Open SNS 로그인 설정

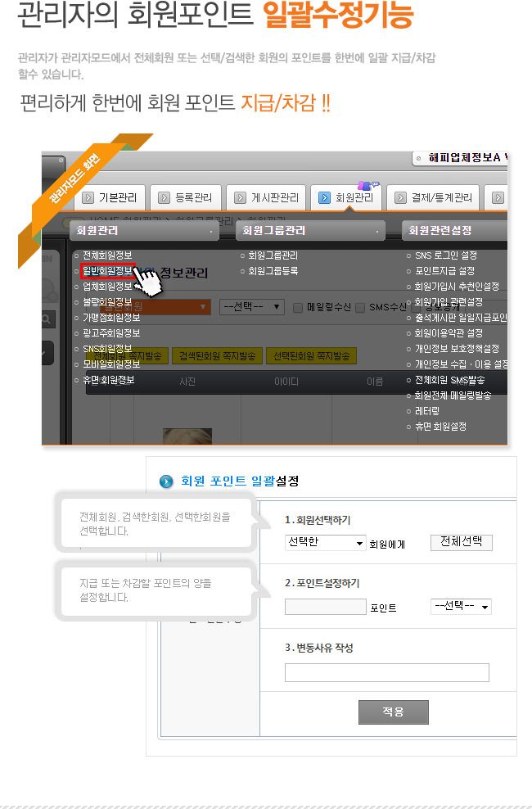[446, 255]
